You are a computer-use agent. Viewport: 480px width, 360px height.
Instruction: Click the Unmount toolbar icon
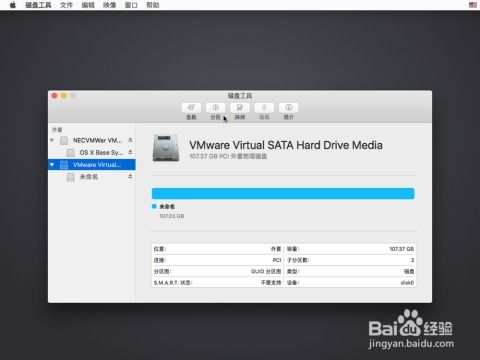pos(264,108)
